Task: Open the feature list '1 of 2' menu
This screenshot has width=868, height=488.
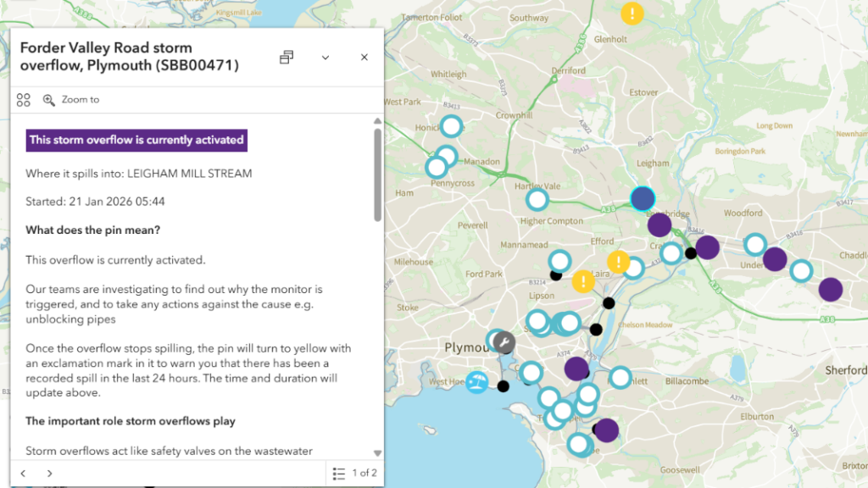Action: (x=354, y=473)
